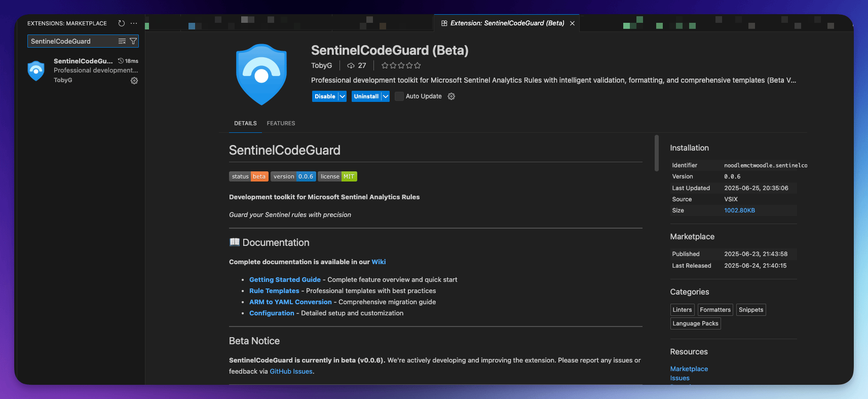The height and width of the screenshot is (399, 868).
Task: Click the 1002.80KB size link
Action: [x=739, y=210]
